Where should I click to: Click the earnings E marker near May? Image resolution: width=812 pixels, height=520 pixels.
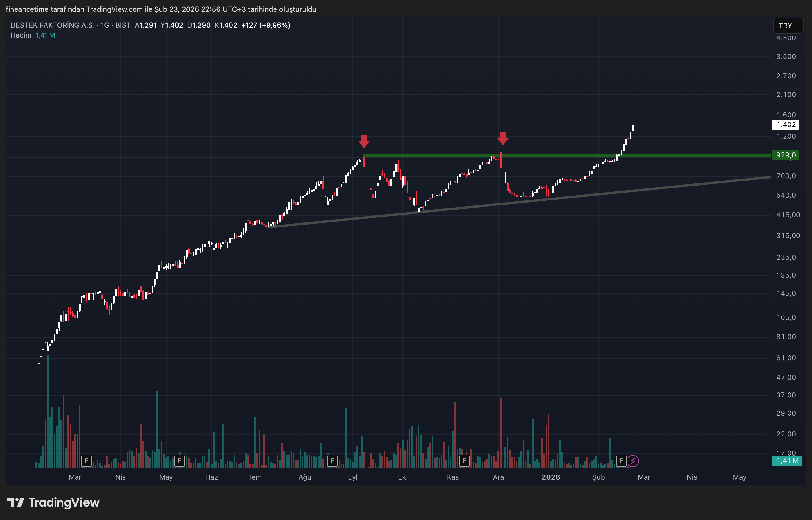pyautogui.click(x=179, y=461)
